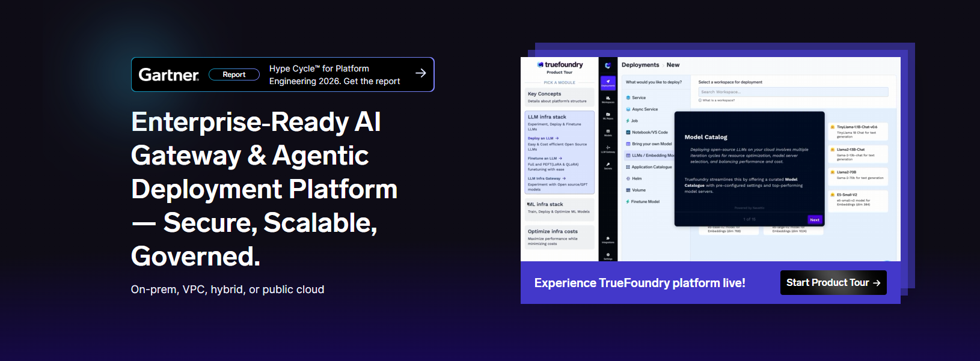980x361 pixels.
Task: Click the Report pill button
Action: (234, 74)
